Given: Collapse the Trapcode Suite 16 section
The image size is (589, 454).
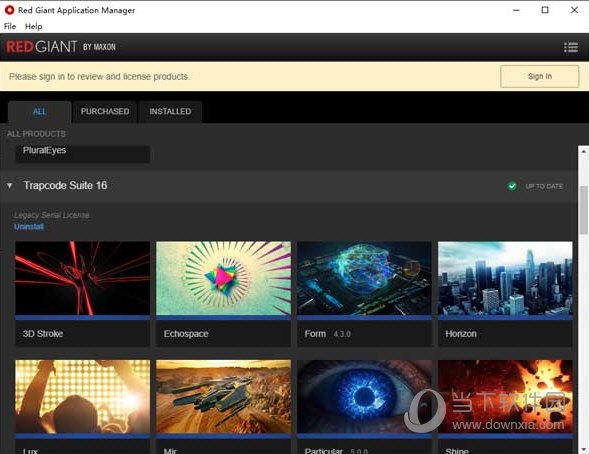Looking at the screenshot, I should (10, 186).
